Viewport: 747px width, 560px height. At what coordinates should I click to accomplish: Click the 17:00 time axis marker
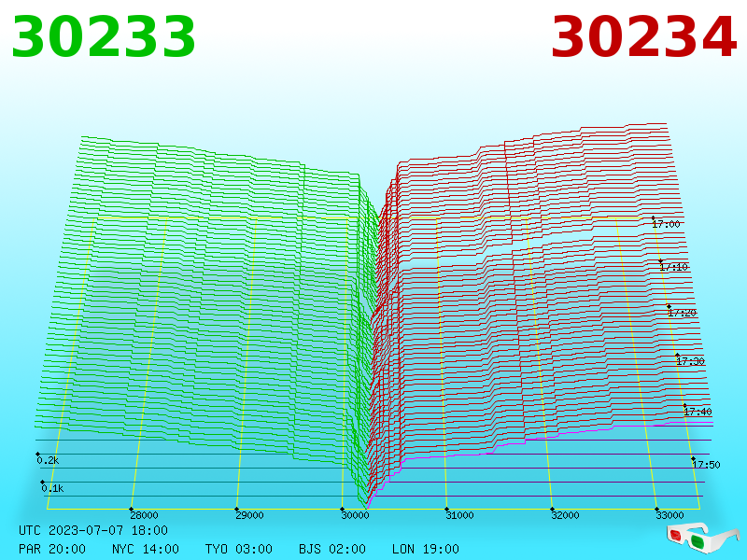pos(666,224)
